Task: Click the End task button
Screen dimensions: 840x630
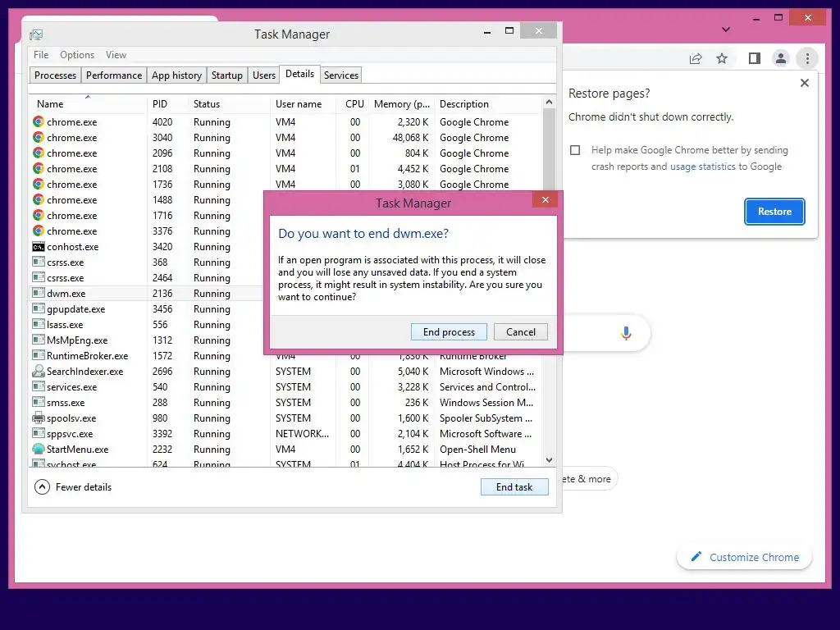Action: click(x=514, y=487)
